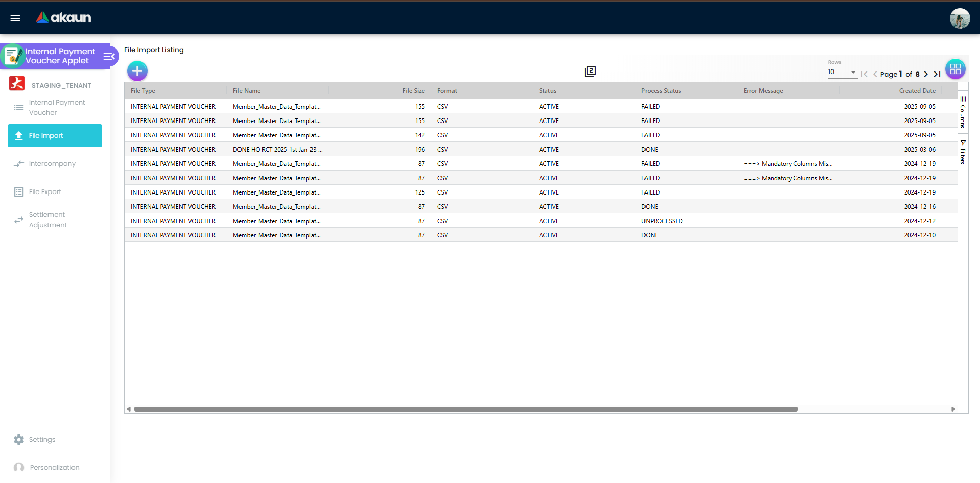Open the Internal Payment Voucher listing icon

pyautogui.click(x=19, y=107)
